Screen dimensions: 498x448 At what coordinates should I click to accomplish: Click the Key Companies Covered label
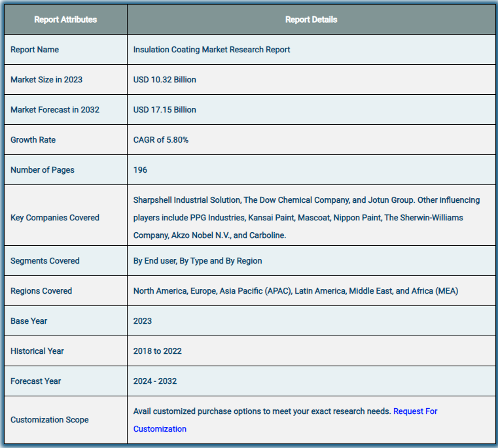[55, 218]
